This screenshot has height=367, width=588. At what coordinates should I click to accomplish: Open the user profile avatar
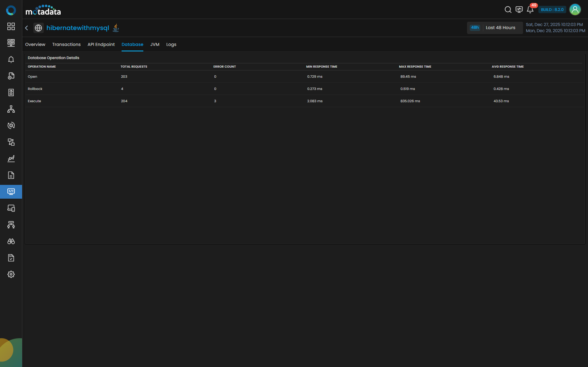575,10
